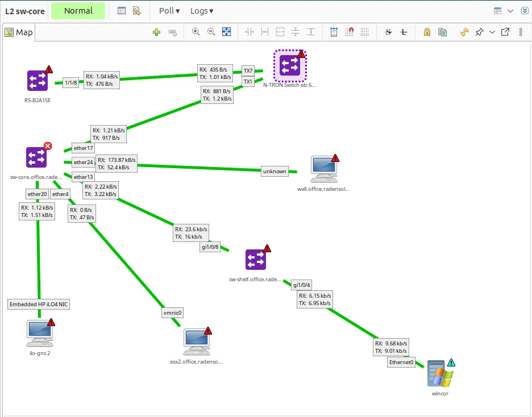Toggle the lock on map layout

pyautogui.click(x=427, y=32)
